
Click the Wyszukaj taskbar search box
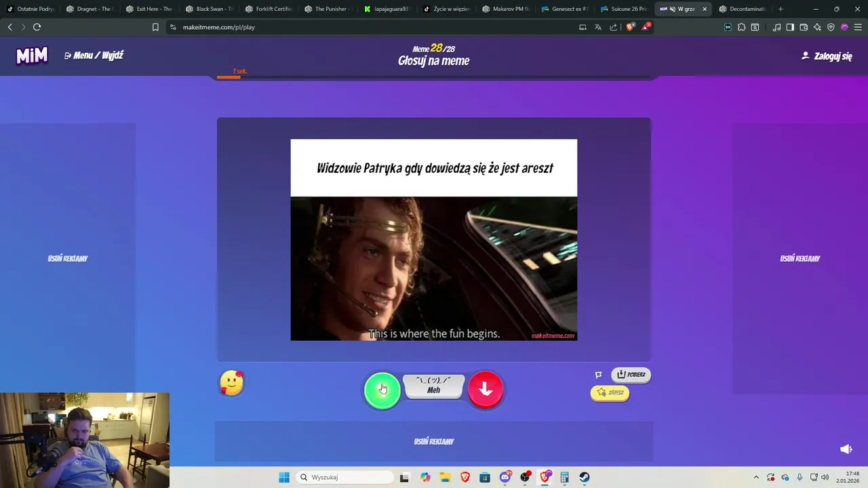pos(345,477)
